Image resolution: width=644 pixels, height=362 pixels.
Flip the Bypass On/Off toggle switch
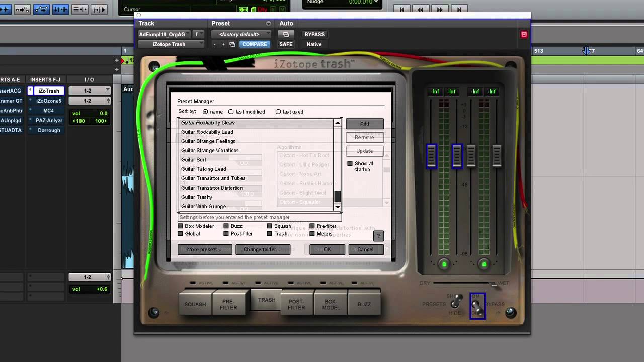coord(477,305)
